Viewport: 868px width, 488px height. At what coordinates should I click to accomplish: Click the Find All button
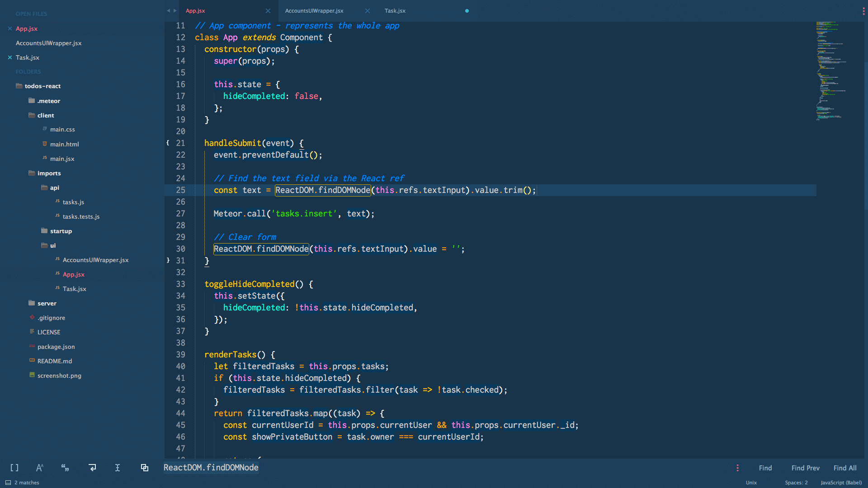coord(844,467)
